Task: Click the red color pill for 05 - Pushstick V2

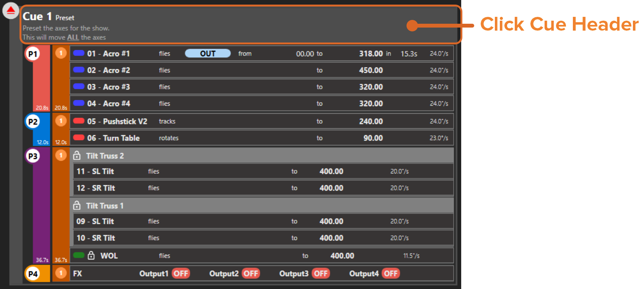Action: pyautogui.click(x=79, y=121)
